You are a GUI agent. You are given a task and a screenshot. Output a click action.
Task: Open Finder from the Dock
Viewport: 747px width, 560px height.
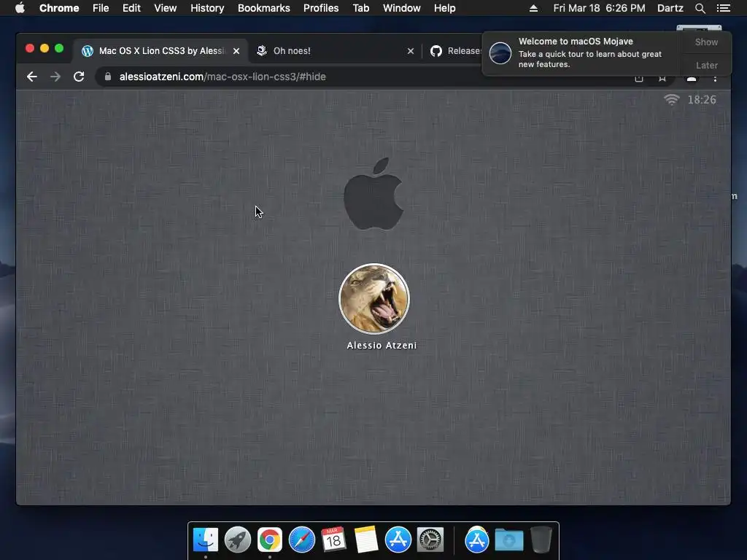[x=205, y=540]
